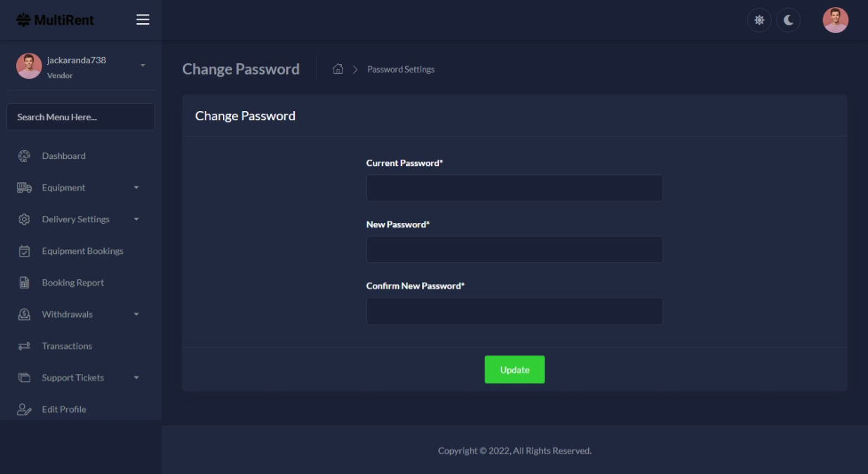Open the top-right user avatar
This screenshot has width=868, height=474.
coord(836,20)
